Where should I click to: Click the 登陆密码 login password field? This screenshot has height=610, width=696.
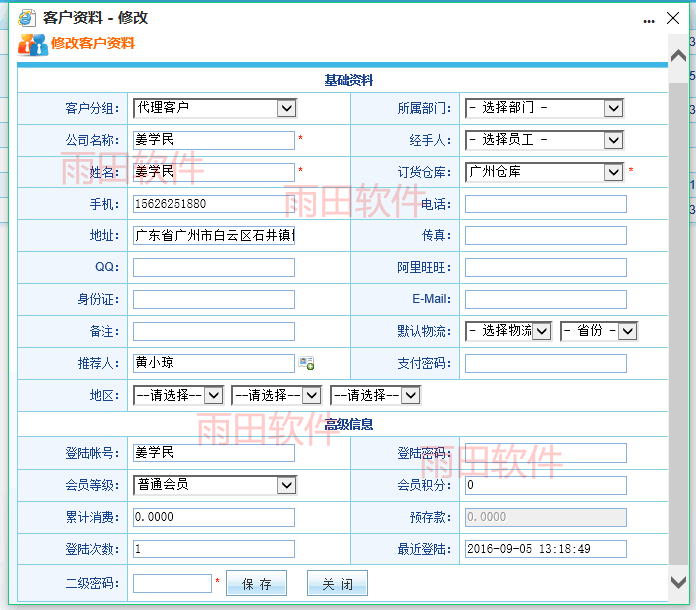click(546, 453)
